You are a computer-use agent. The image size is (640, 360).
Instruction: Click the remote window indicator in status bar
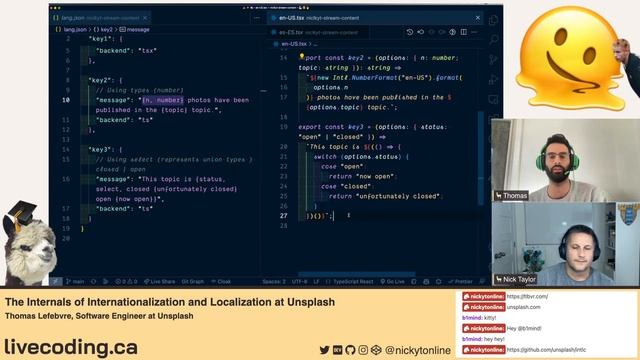point(56,282)
